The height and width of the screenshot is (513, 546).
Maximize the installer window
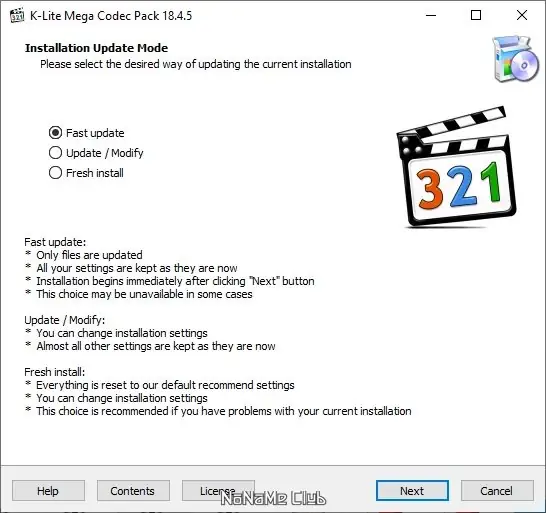476,15
